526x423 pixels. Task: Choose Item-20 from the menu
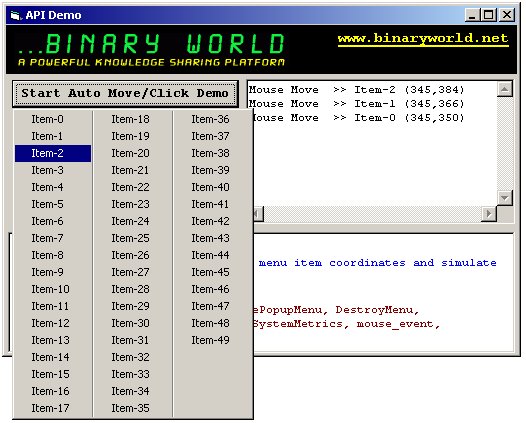(133, 153)
